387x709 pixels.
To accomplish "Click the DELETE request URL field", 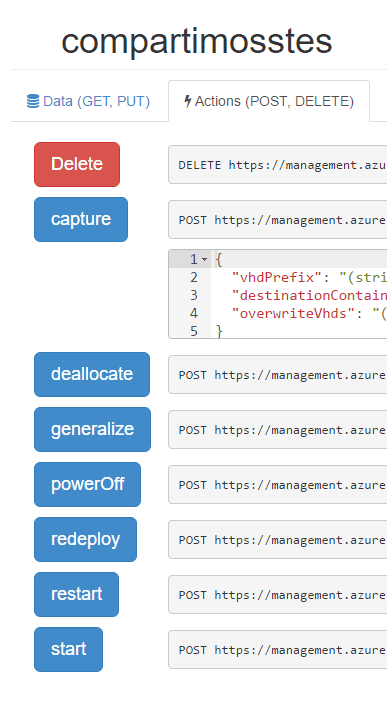I will pos(278,165).
